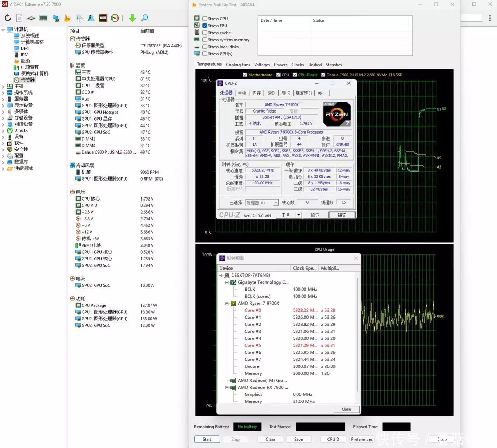Click the Clock Spe... column header
The height and width of the screenshot is (448, 497).
(304, 268)
